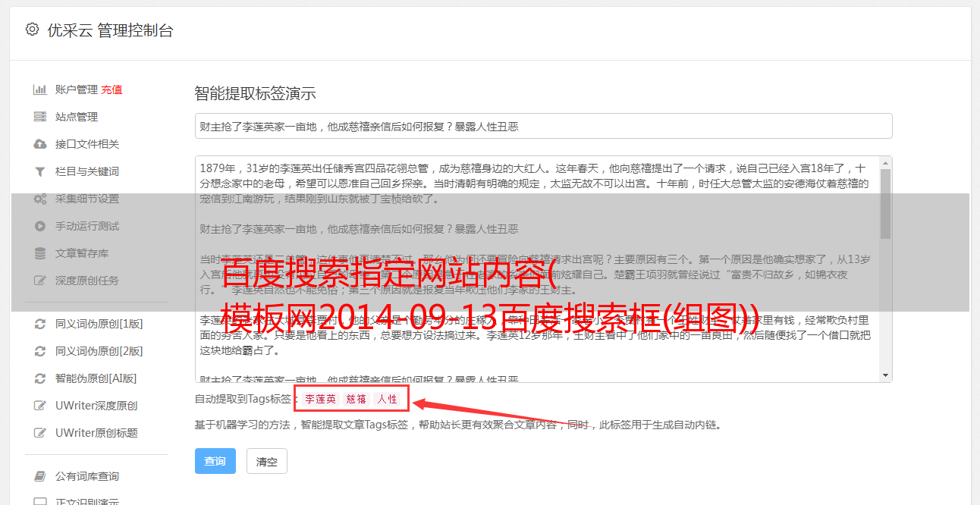The image size is (980, 505).
Task: Click the textarea scrollbar up arrow
Action: click(x=885, y=163)
